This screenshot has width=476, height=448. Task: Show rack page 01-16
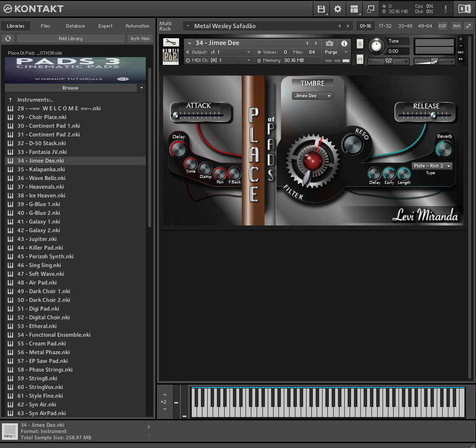pos(366,26)
